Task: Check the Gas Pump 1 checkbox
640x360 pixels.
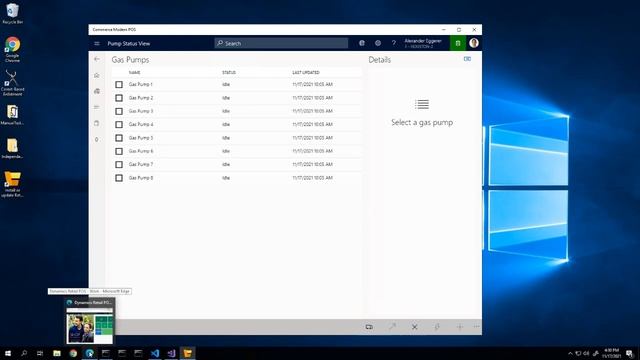Action: [119, 84]
